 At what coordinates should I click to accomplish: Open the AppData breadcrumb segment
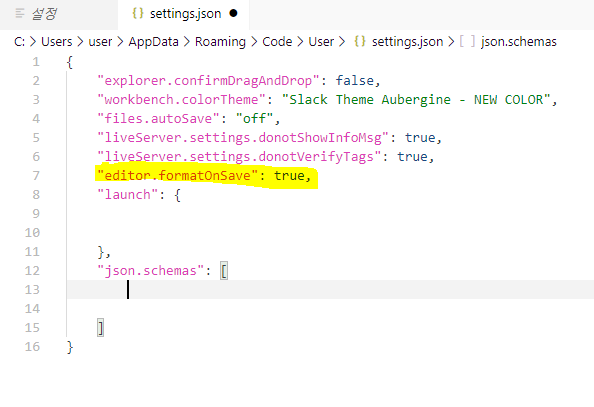pos(153,41)
